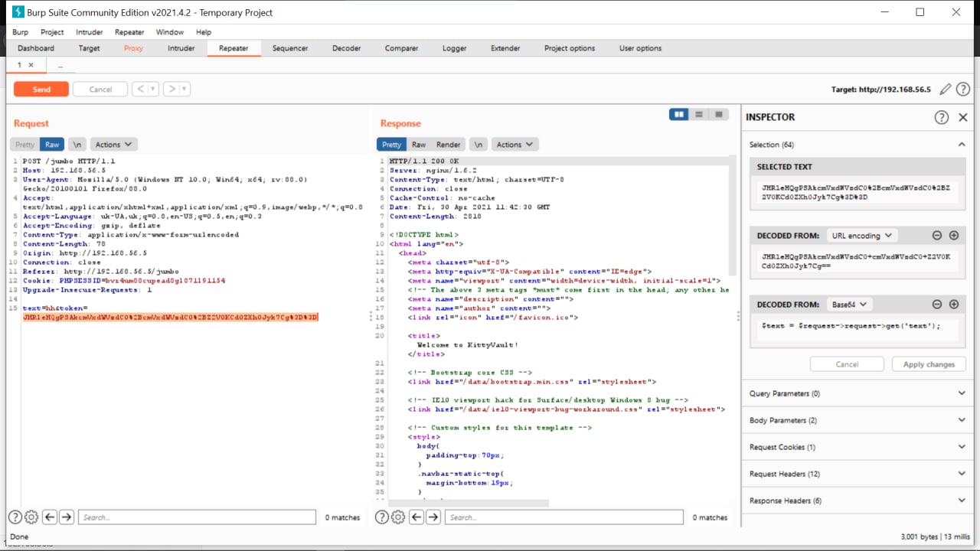The image size is (980, 551).
Task: Click the response search help icon
Action: [381, 517]
